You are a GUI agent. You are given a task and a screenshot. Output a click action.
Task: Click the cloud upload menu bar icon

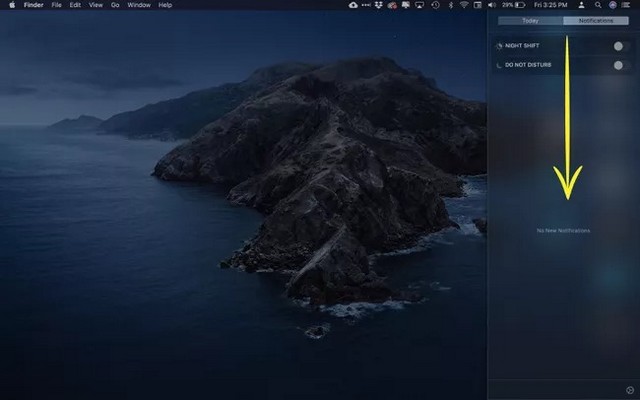[353, 5]
